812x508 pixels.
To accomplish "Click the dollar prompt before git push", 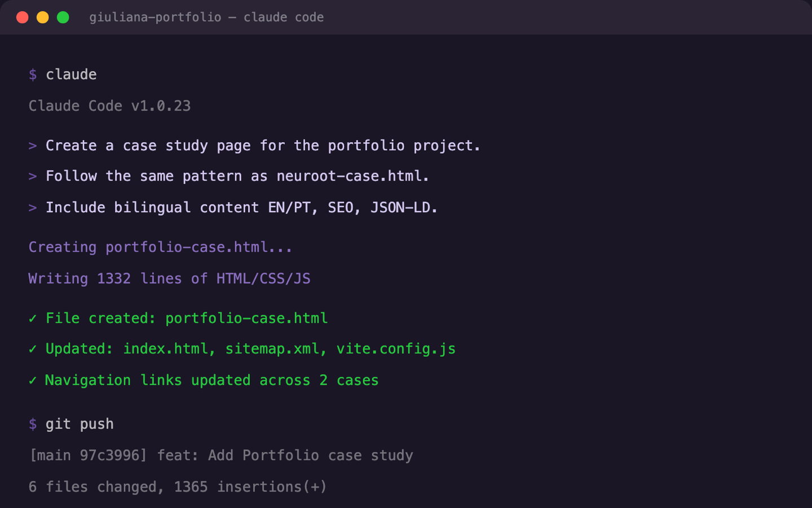I will click(x=32, y=424).
